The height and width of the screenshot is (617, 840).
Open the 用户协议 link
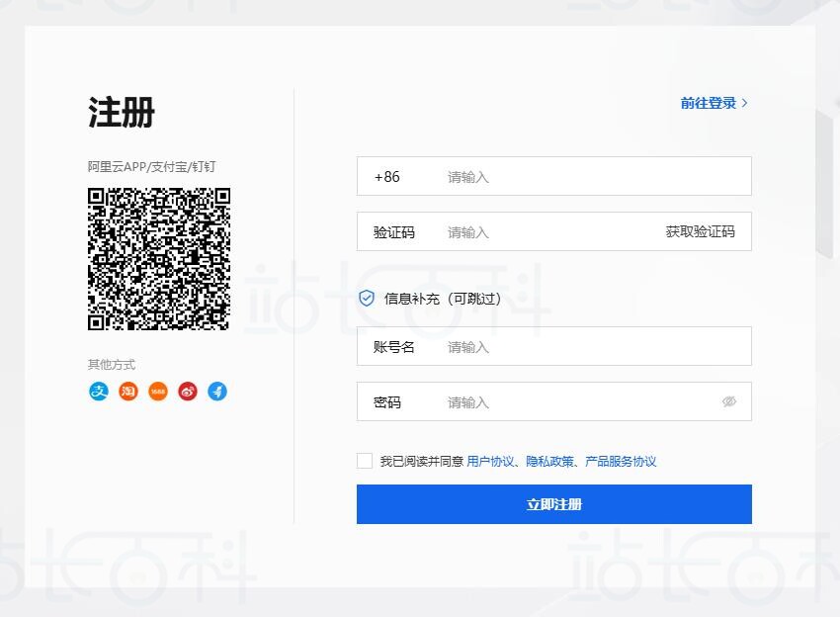click(x=490, y=461)
